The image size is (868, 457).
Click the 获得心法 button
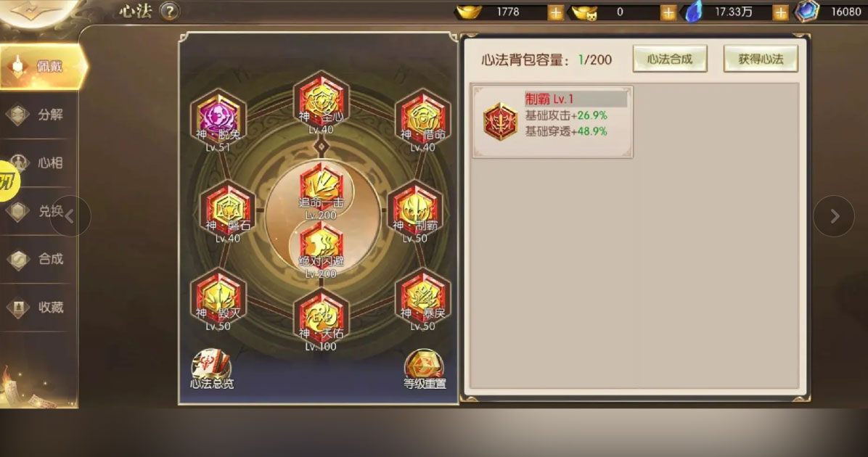click(x=761, y=59)
